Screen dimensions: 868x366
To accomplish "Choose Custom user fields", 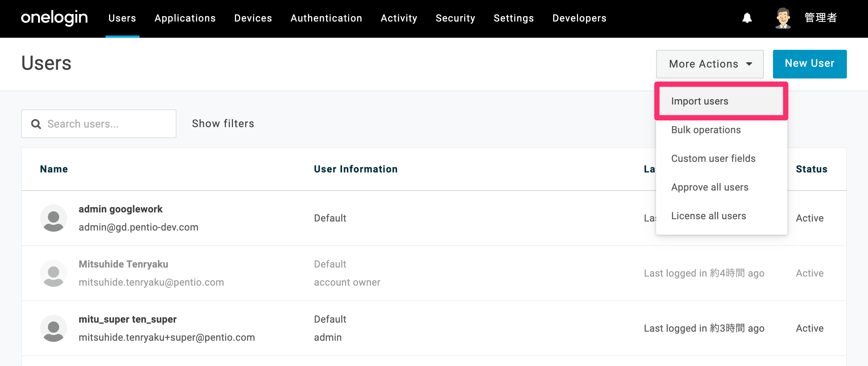I will pyautogui.click(x=721, y=158).
